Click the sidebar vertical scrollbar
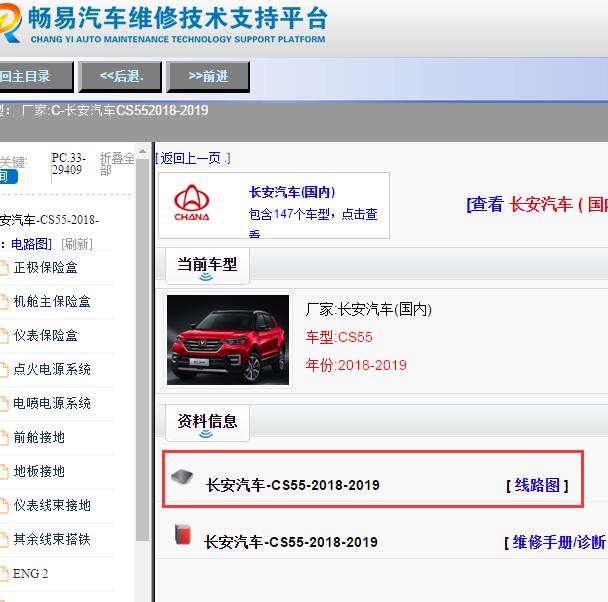Viewport: 608px width, 602px height. point(142,400)
